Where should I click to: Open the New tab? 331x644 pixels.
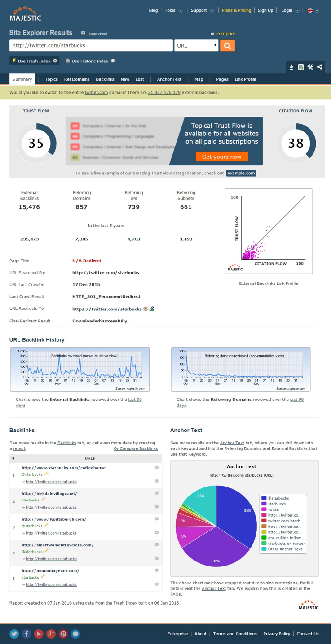[x=125, y=79]
